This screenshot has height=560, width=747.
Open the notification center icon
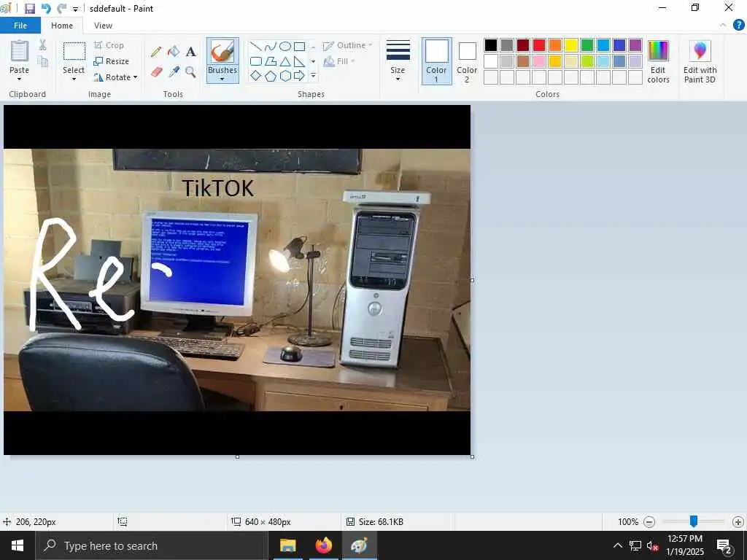pos(724,546)
